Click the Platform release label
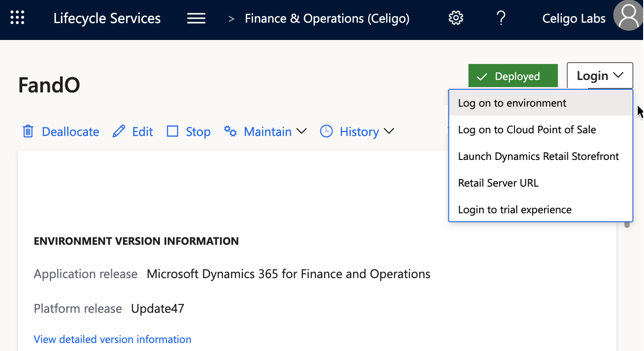644x351 pixels. coord(78,308)
